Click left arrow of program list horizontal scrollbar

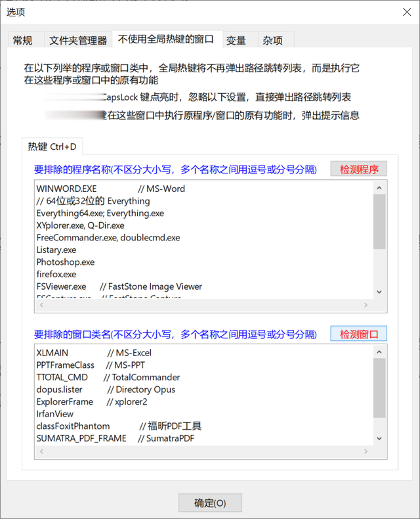point(41,305)
